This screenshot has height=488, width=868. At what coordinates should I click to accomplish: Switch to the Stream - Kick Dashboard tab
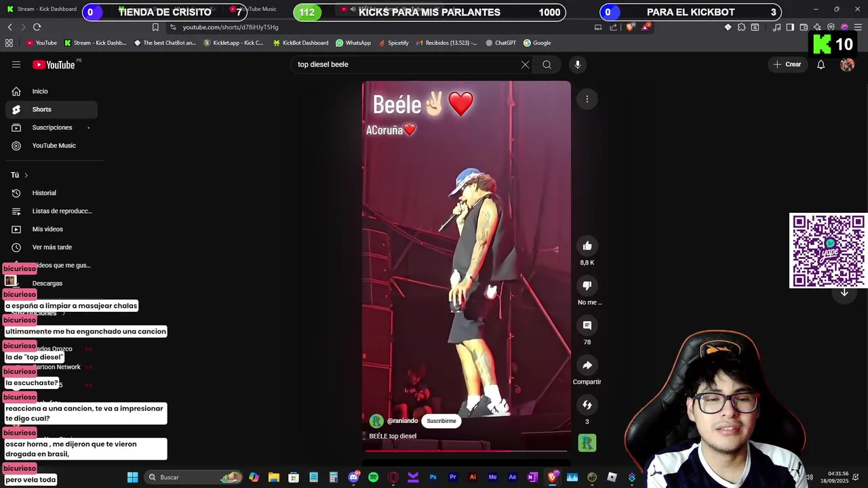click(41, 9)
